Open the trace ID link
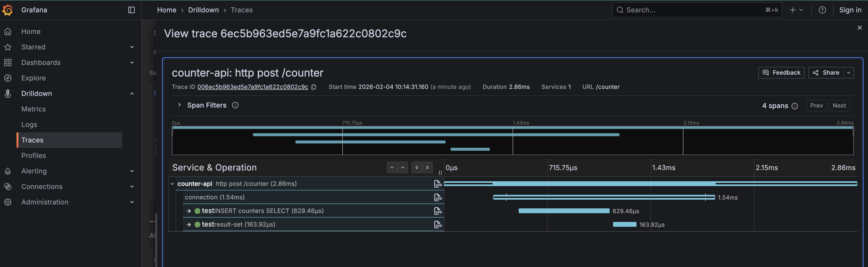 252,87
